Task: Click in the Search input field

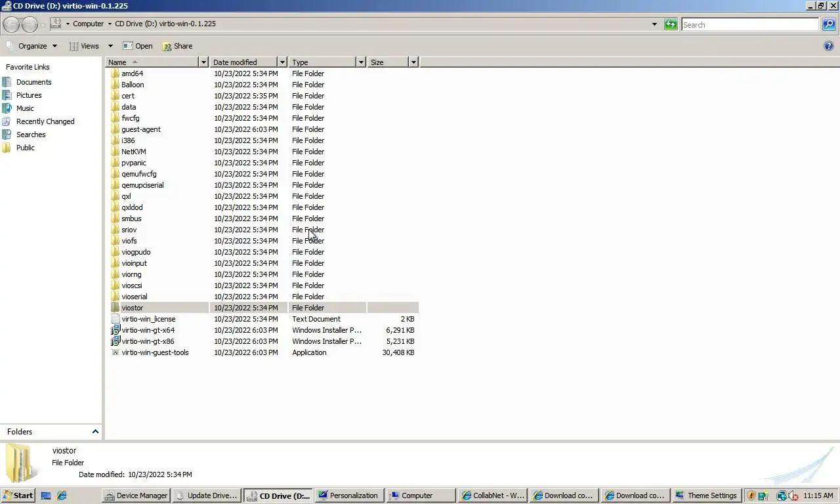Action: (x=750, y=25)
